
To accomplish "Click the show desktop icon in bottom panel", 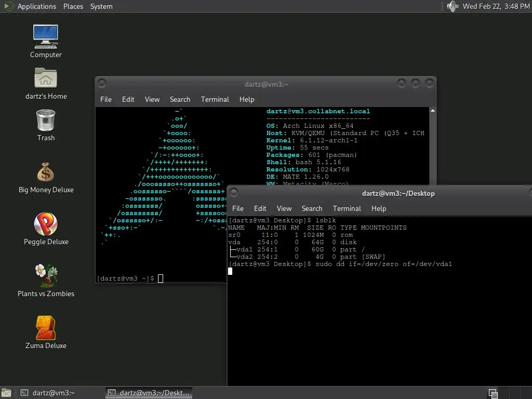I will coord(6,393).
